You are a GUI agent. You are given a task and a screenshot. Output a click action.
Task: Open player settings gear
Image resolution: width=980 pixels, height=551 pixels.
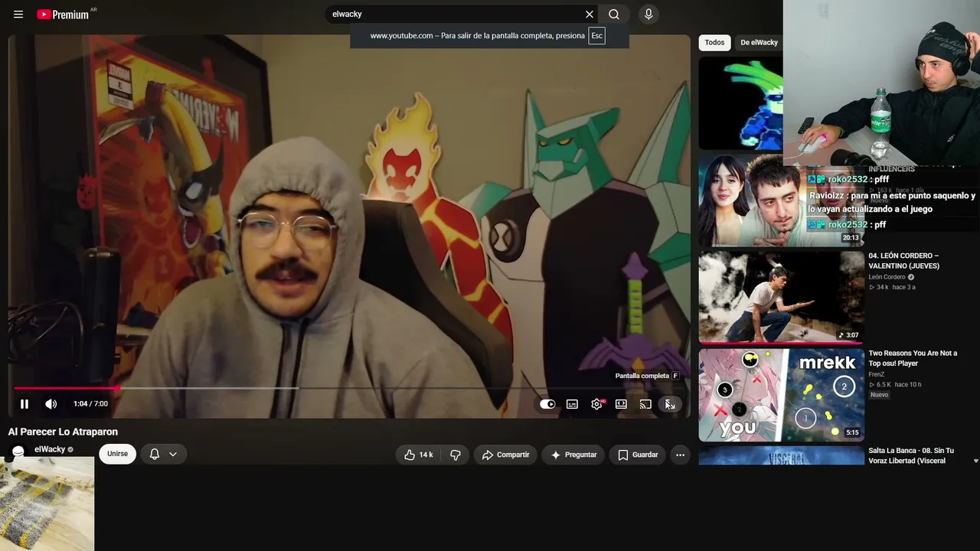(596, 404)
